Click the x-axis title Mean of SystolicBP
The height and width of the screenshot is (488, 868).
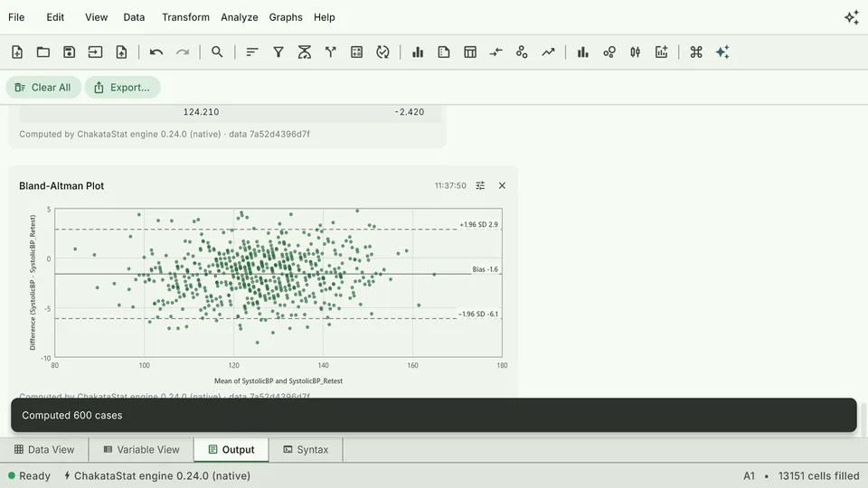[x=278, y=381]
